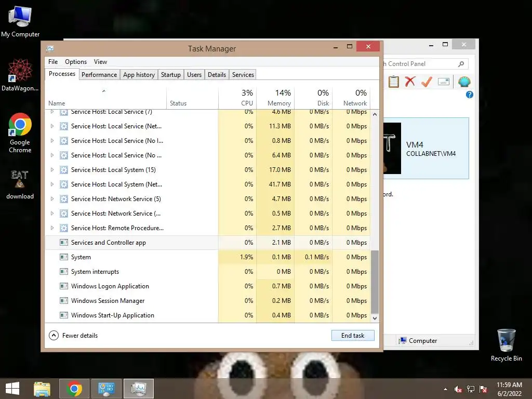Click the process list scrollbar thumb
Image resolution: width=532 pixels, height=399 pixels.
pyautogui.click(x=375, y=282)
